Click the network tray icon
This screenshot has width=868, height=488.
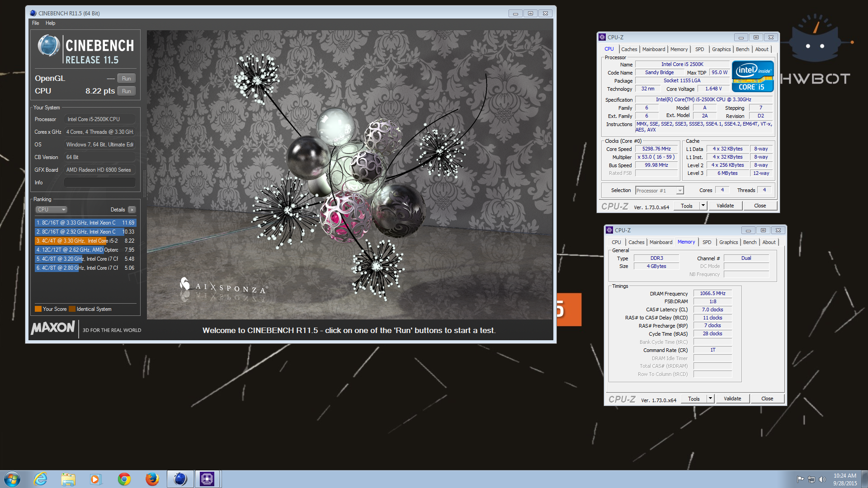(x=811, y=479)
